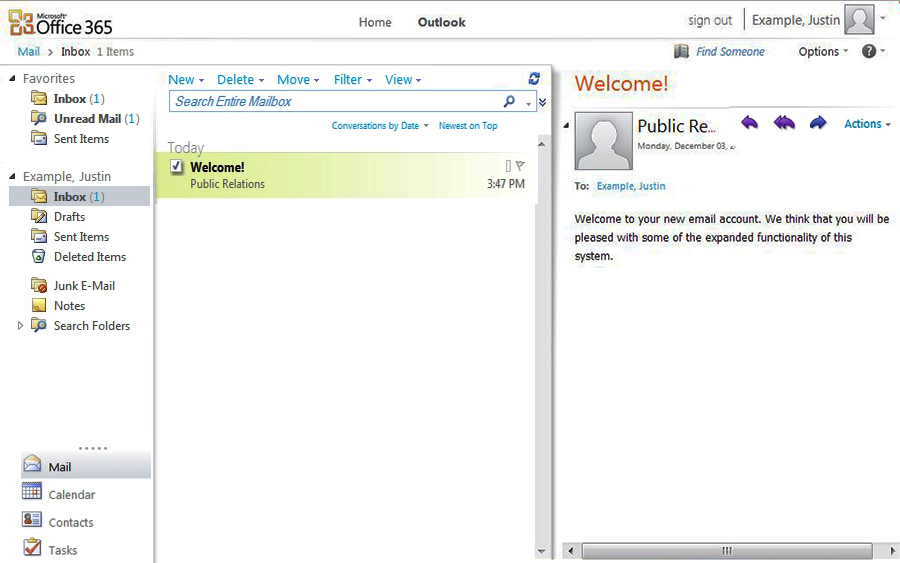
Task: Click the Reply All double-arrow icon
Action: click(784, 123)
